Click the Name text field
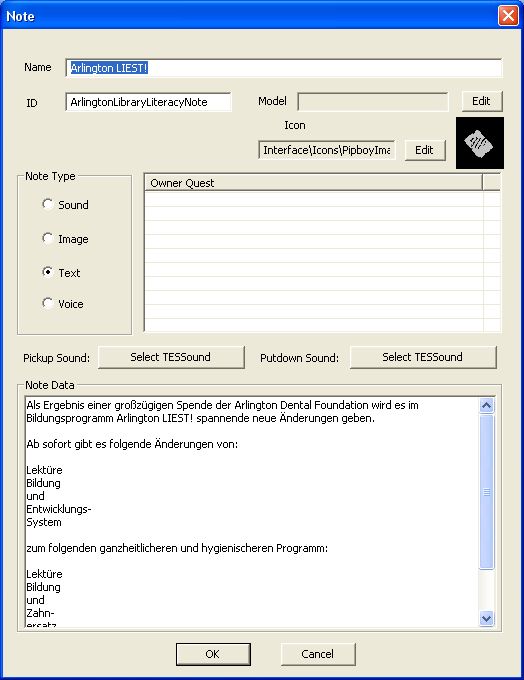 284,68
